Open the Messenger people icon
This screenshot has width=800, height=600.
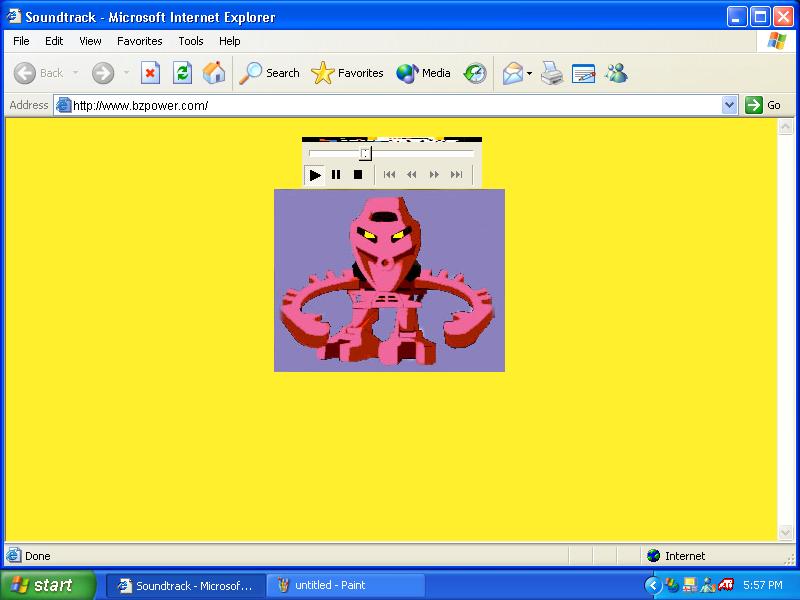click(x=616, y=73)
